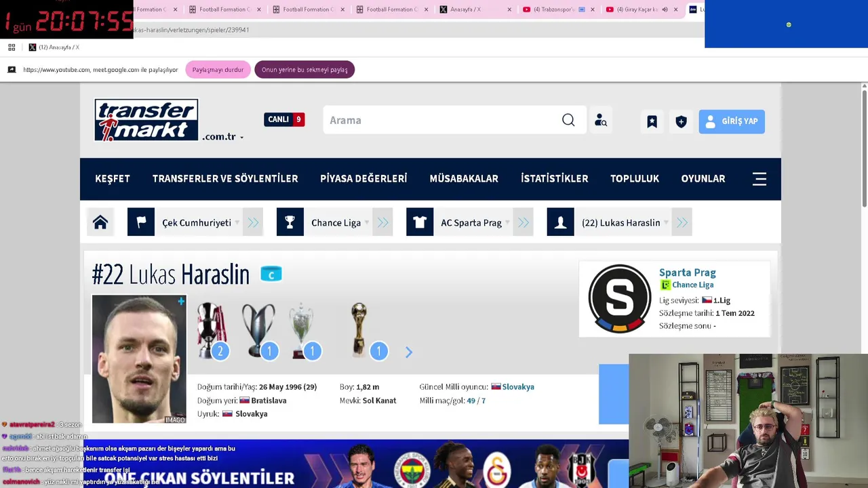This screenshot has width=868, height=488.
Task: Open the (12) Anasayfa / X bookmark
Action: (x=54, y=47)
